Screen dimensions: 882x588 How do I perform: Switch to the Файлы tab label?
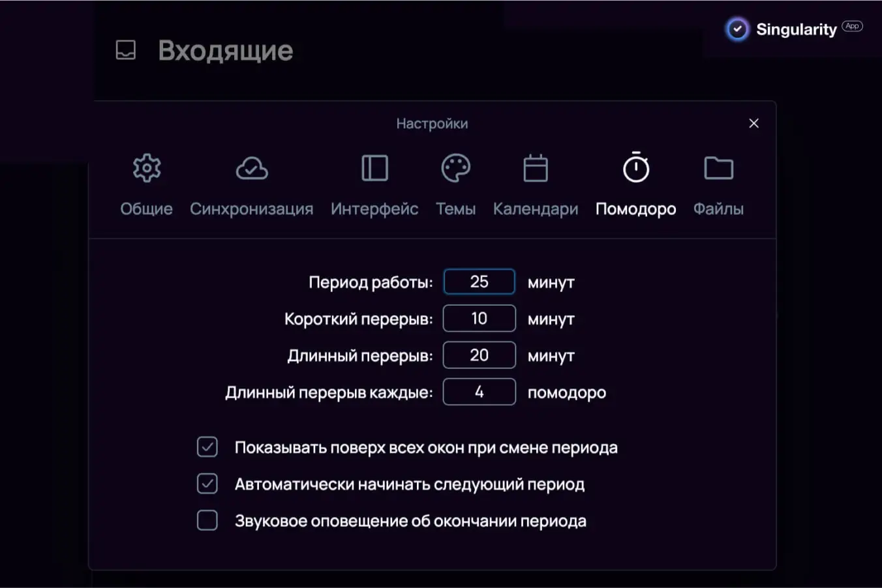click(718, 209)
